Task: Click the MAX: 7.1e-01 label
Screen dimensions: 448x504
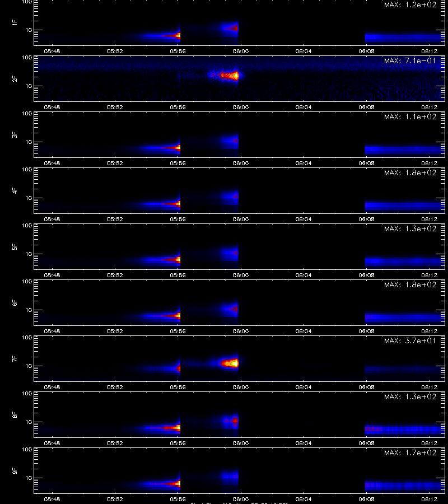Action: coord(410,60)
